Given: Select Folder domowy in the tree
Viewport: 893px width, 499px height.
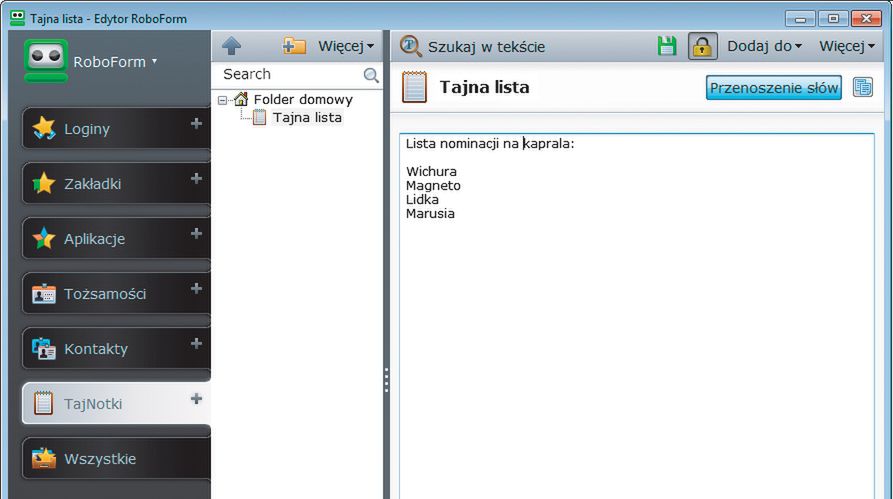Looking at the screenshot, I should click(303, 100).
